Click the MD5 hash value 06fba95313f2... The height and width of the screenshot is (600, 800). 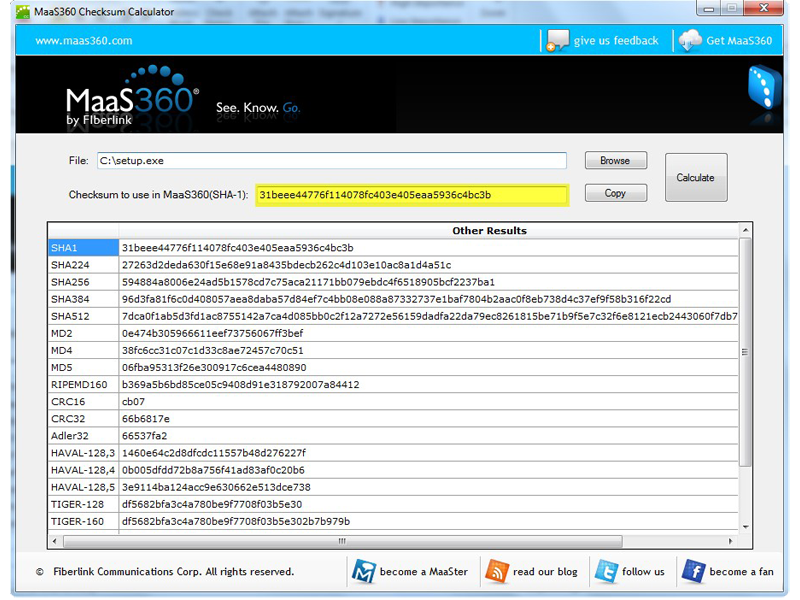214,368
